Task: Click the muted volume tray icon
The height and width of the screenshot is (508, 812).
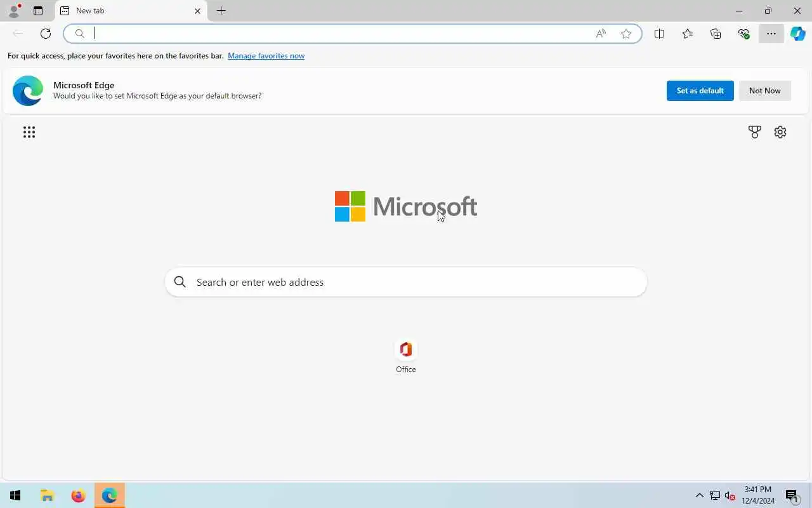Action: (x=730, y=496)
